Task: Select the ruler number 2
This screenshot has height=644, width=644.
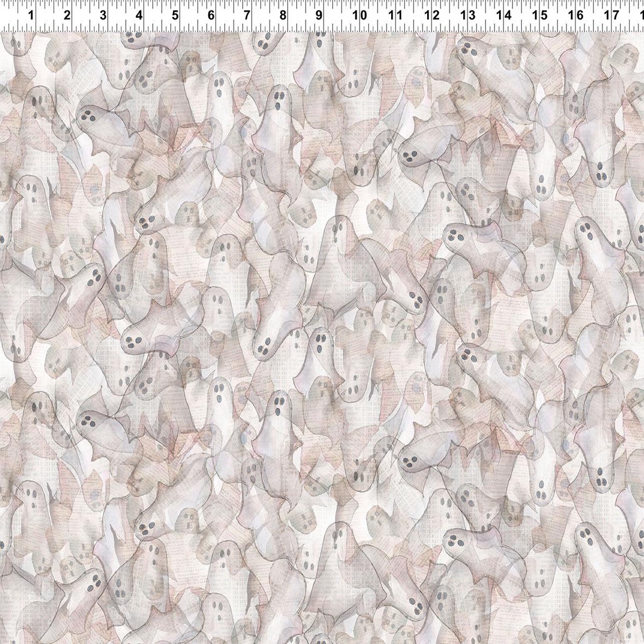Action: point(67,16)
